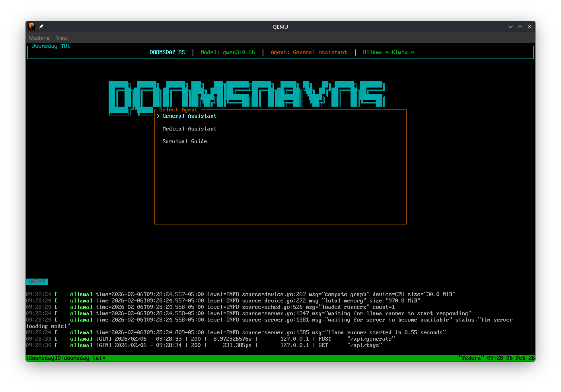Open the window options chevron dropdown

510,27
